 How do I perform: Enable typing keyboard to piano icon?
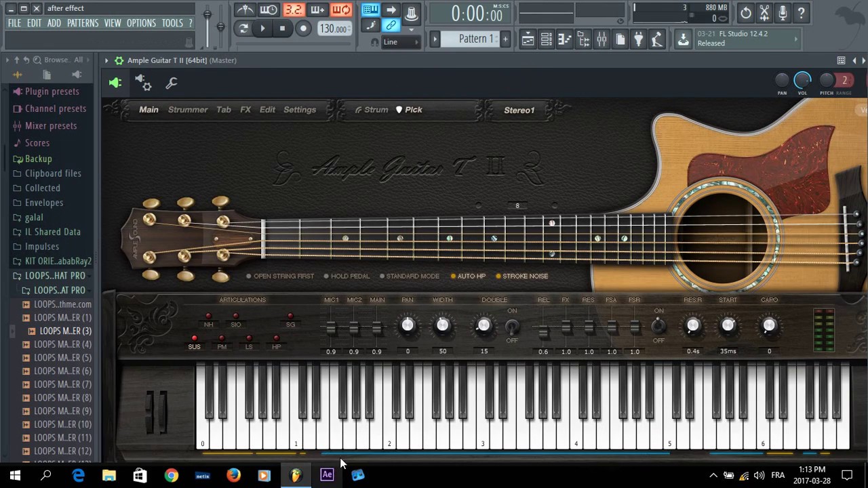click(x=370, y=9)
